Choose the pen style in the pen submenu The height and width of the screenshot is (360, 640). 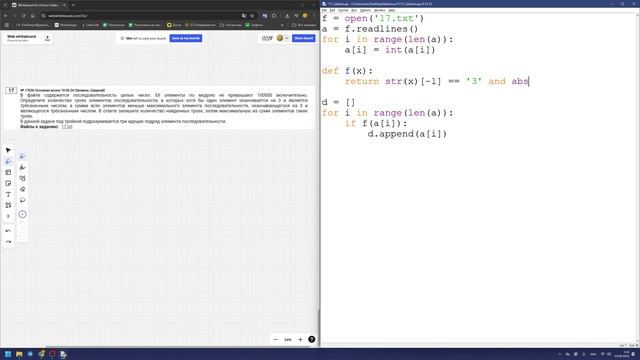click(22, 156)
